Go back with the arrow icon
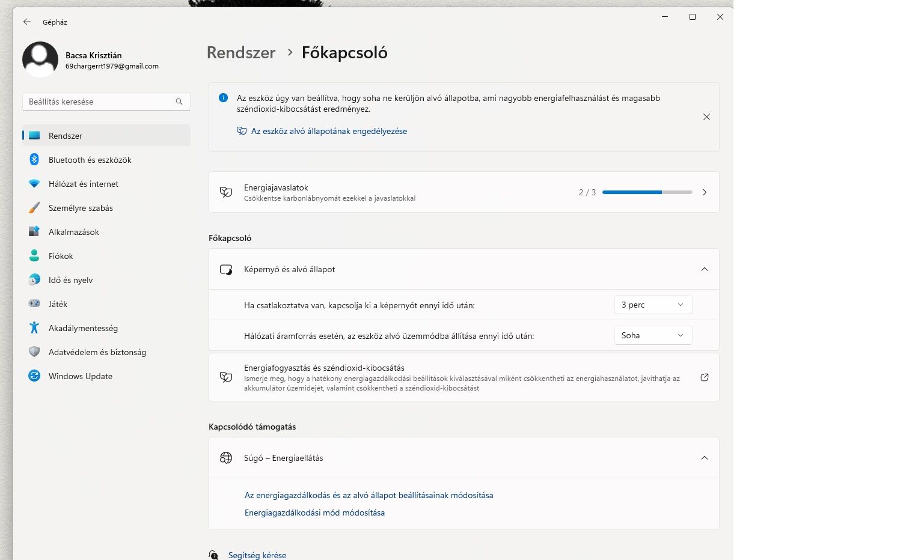924x560 pixels. click(x=27, y=22)
